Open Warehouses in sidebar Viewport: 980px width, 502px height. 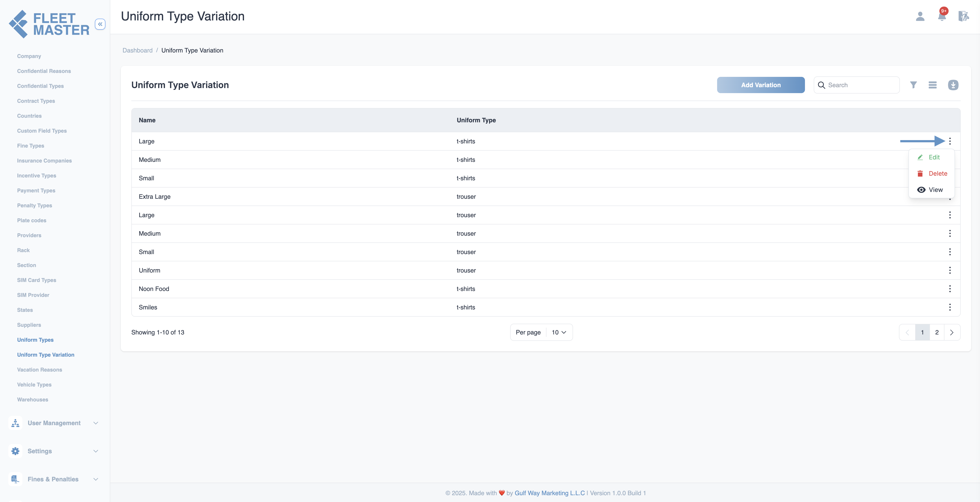click(x=33, y=399)
